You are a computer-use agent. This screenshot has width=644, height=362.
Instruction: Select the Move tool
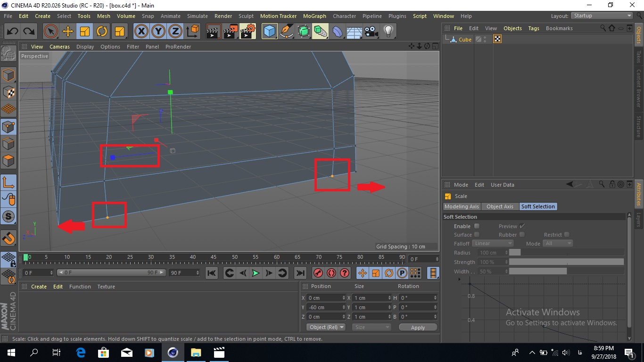pyautogui.click(x=68, y=32)
